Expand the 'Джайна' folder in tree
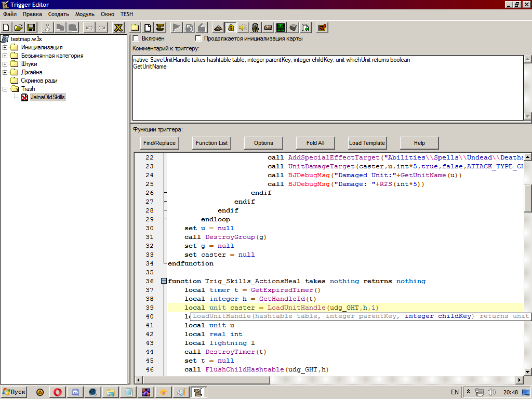This screenshot has width=532, height=399. pyautogui.click(x=5, y=72)
